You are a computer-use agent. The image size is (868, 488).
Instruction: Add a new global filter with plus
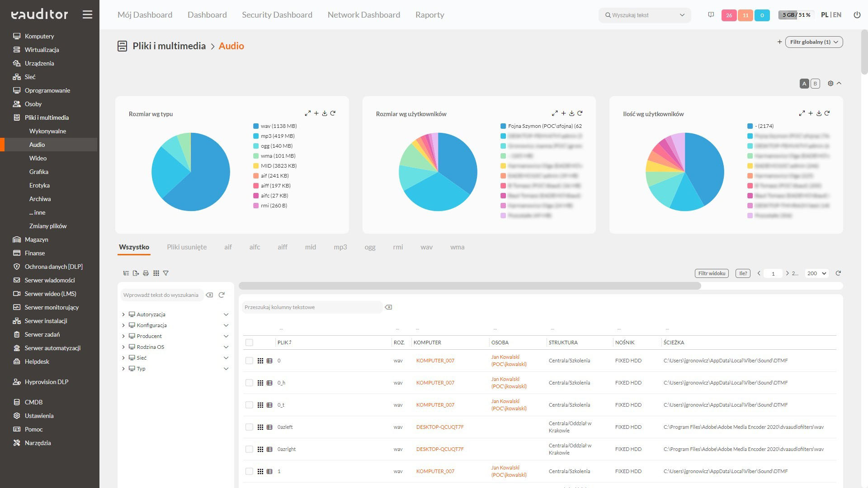(x=779, y=42)
